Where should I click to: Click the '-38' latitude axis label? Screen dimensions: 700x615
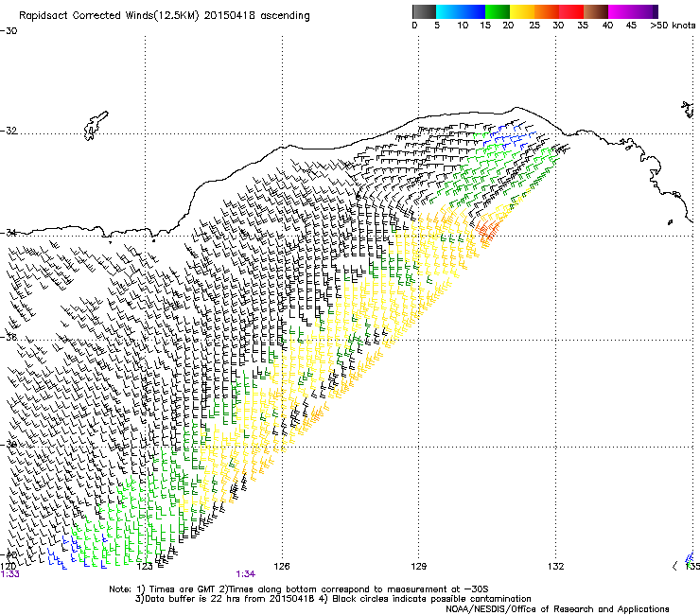(9, 444)
